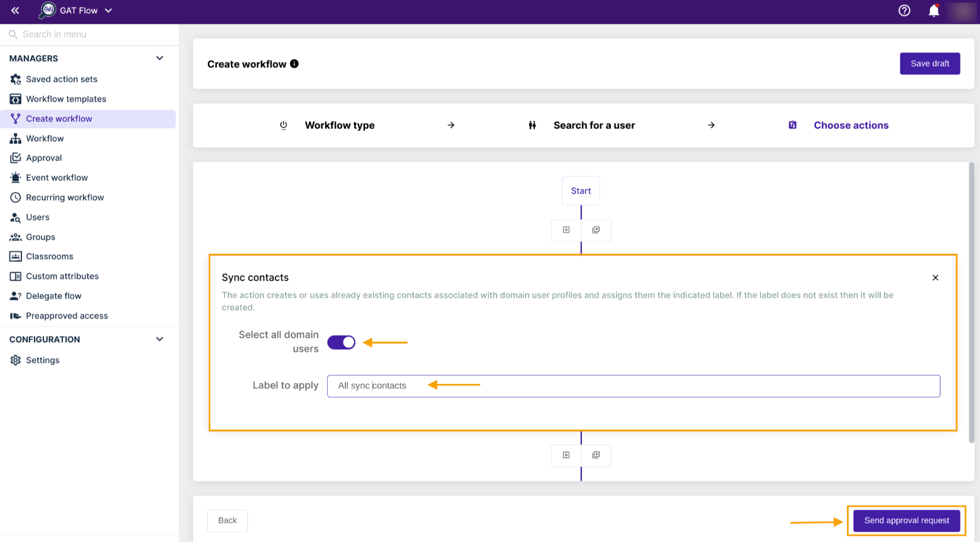Open Preapproved access settings
980x542 pixels.
point(67,315)
